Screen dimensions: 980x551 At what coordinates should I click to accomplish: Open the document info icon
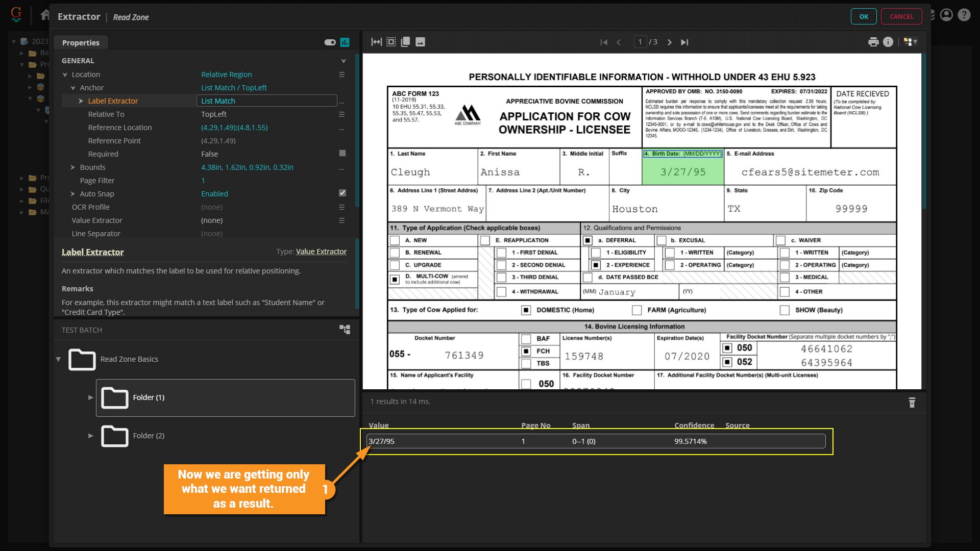888,42
